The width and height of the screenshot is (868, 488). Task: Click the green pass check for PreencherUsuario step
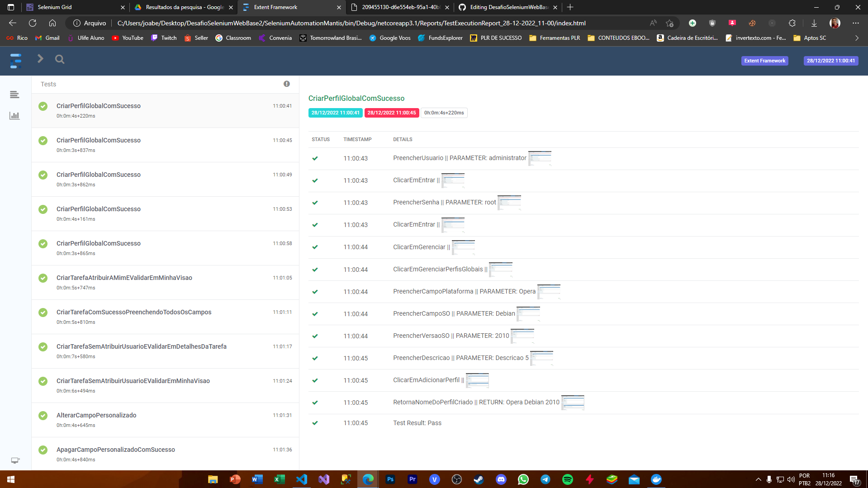[x=315, y=158]
